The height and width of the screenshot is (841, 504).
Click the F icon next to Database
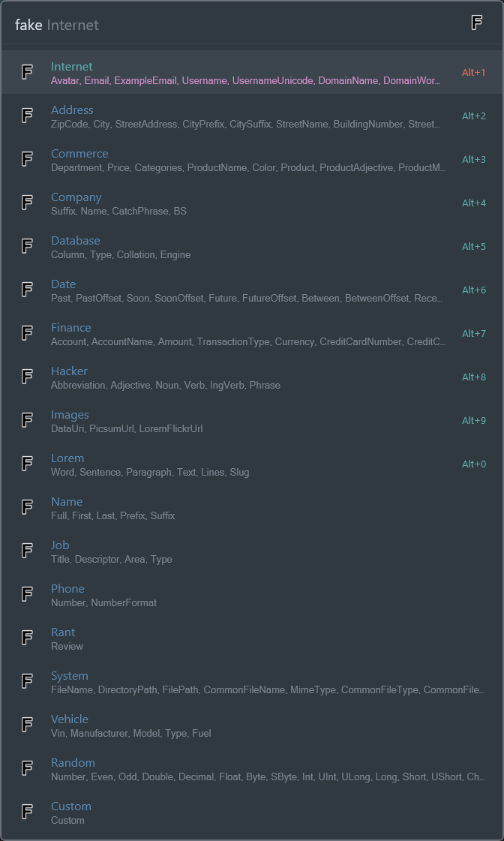click(27, 246)
